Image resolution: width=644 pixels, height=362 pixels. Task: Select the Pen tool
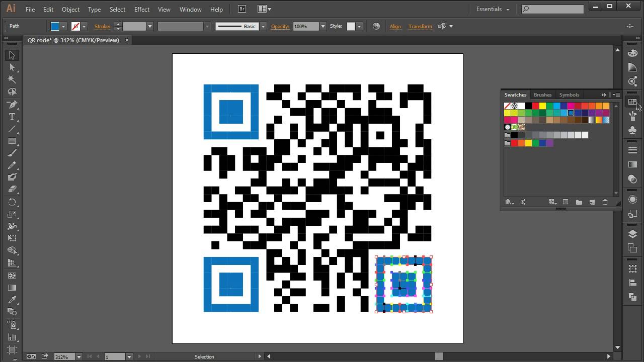(x=12, y=104)
